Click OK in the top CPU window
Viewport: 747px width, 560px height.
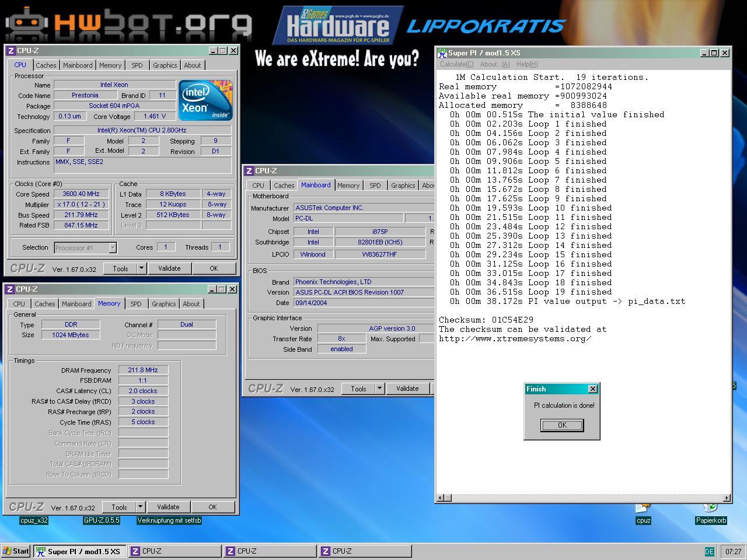coord(214,268)
